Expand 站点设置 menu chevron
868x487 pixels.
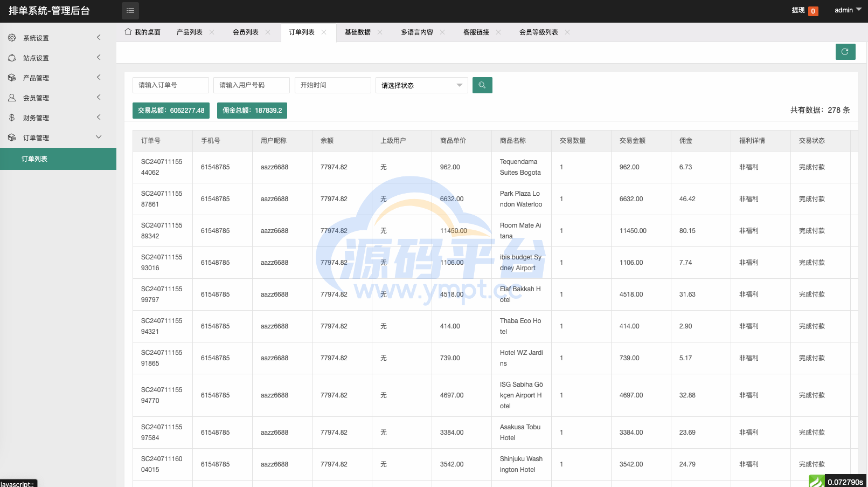coord(99,57)
